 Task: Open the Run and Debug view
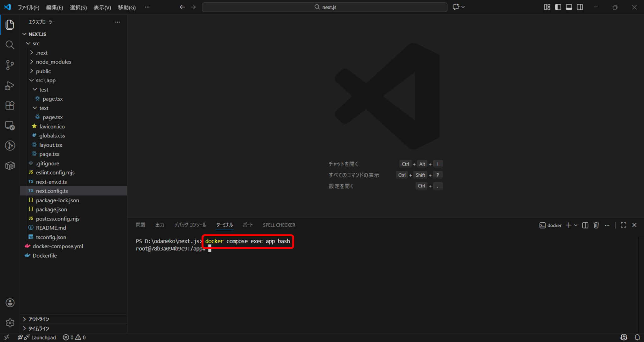(10, 85)
